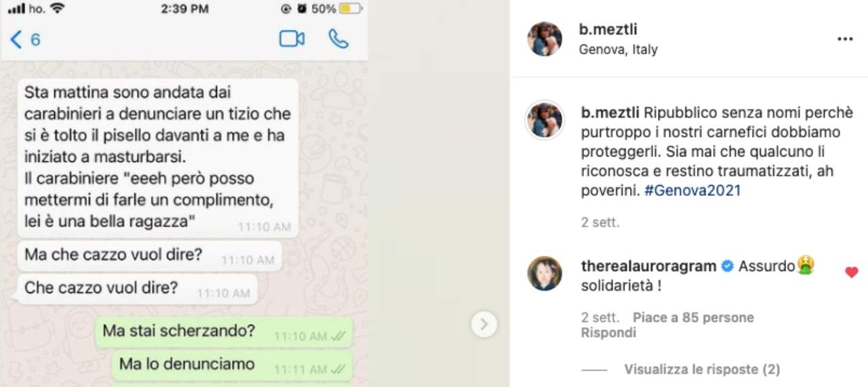Screen dimensions: 868x387
Task: Click the therealauroragram username
Action: coord(649,266)
